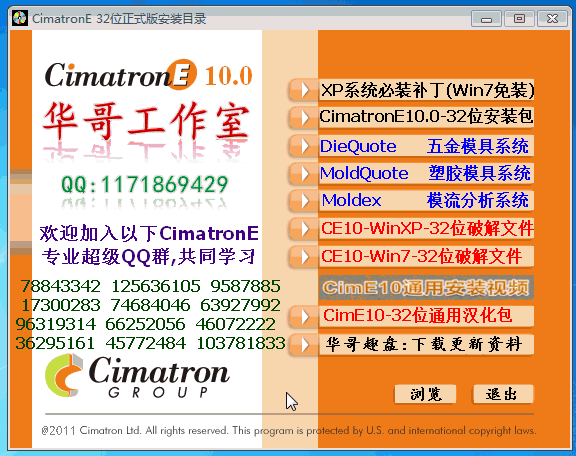
Task: Click QQ group number 36295161
Action: pos(55,343)
